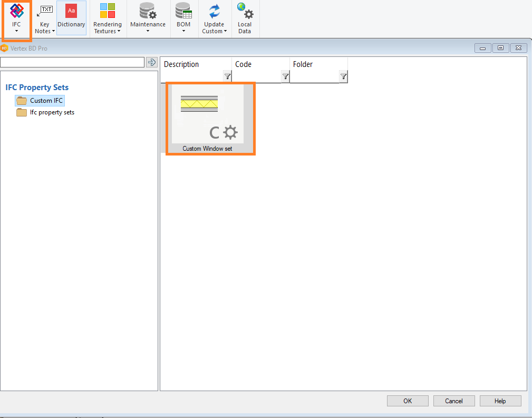Click the search arrow button
Image resolution: width=532 pixels, height=418 pixels.
(152, 62)
